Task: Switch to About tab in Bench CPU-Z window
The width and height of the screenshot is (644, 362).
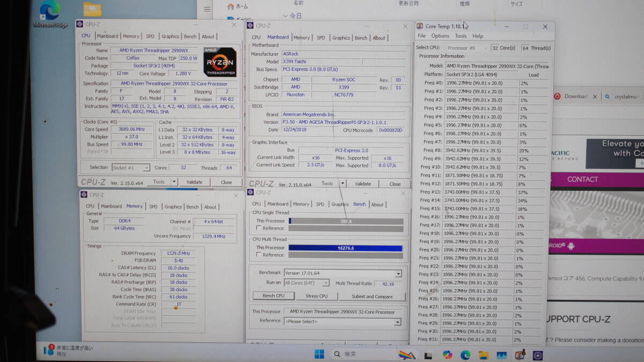Action: pyautogui.click(x=377, y=204)
